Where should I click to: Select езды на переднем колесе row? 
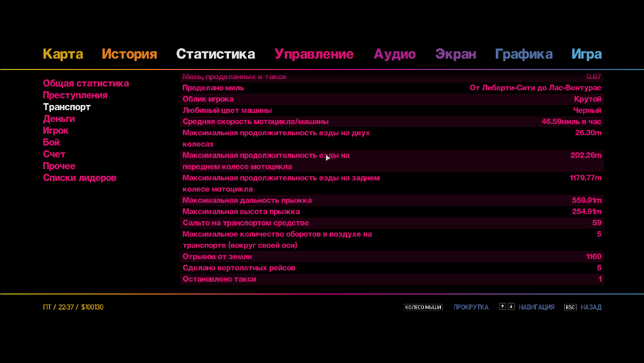[x=392, y=161]
